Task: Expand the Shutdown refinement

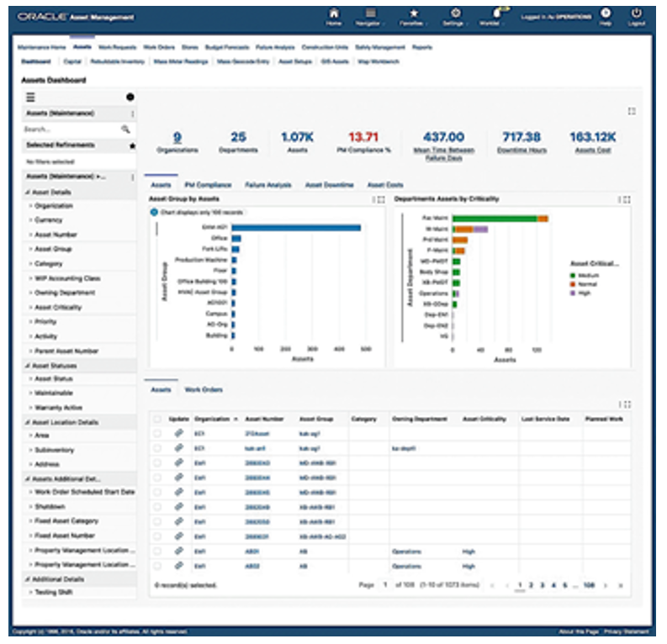Action: pyautogui.click(x=30, y=506)
